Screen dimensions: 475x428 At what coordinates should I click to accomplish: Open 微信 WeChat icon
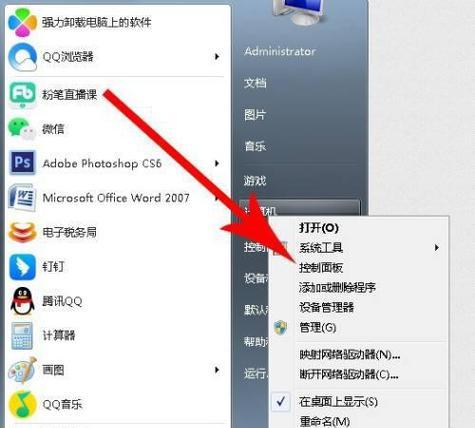coord(22,129)
